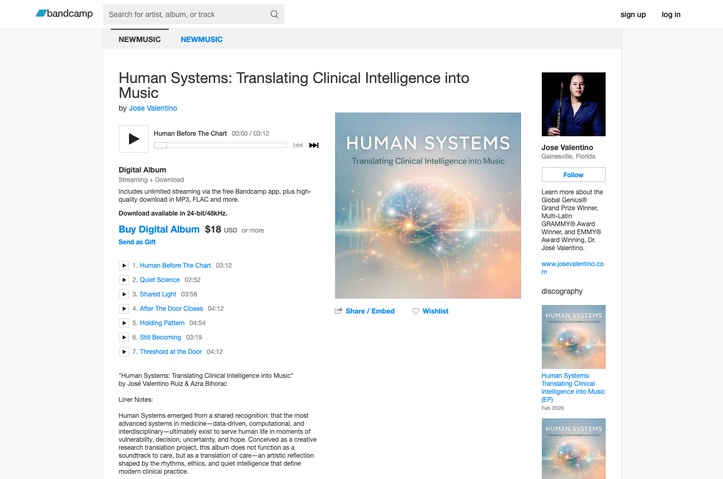This screenshot has width=723, height=479.
Task: Open the Share / Embed link
Action: tap(370, 311)
